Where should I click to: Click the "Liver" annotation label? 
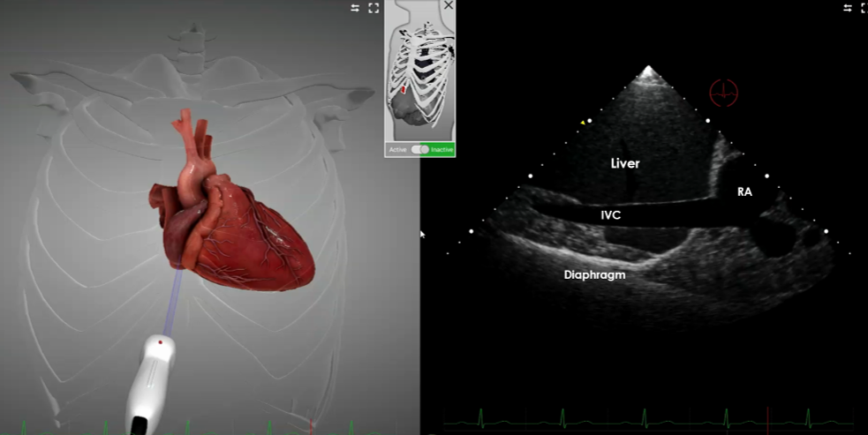(624, 164)
